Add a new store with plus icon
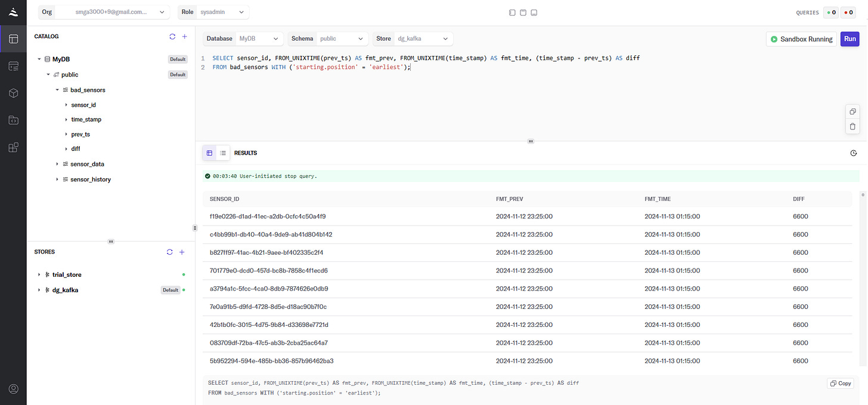This screenshot has height=405, width=868. click(182, 252)
